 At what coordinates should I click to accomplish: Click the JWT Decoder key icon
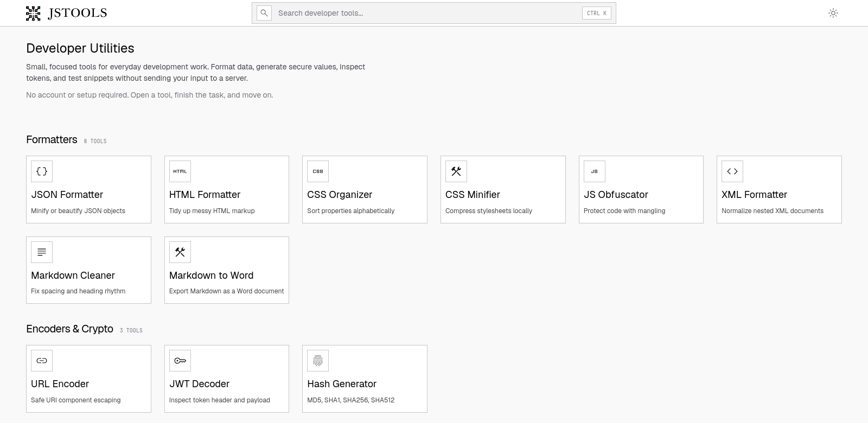coord(180,361)
